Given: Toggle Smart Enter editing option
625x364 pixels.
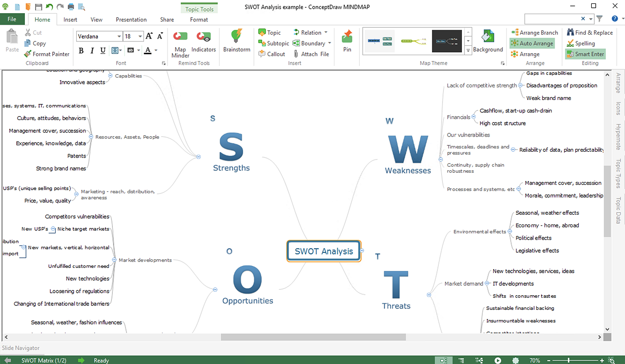Looking at the screenshot, I should click(x=585, y=54).
